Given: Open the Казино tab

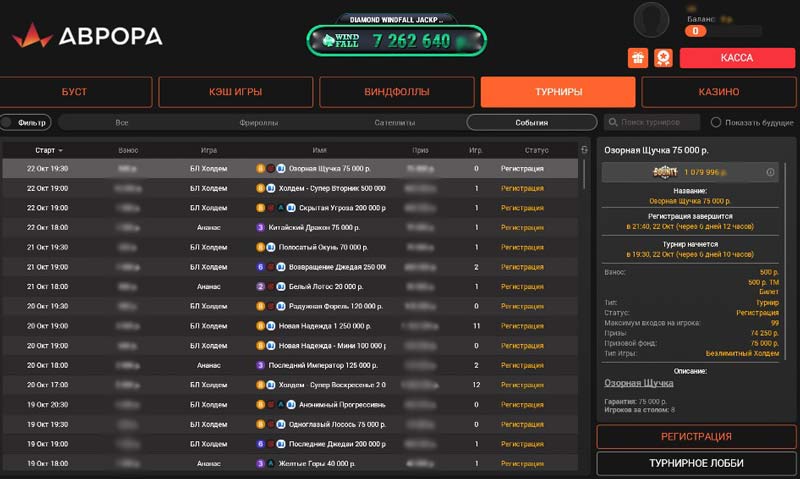Looking at the screenshot, I should (718, 92).
